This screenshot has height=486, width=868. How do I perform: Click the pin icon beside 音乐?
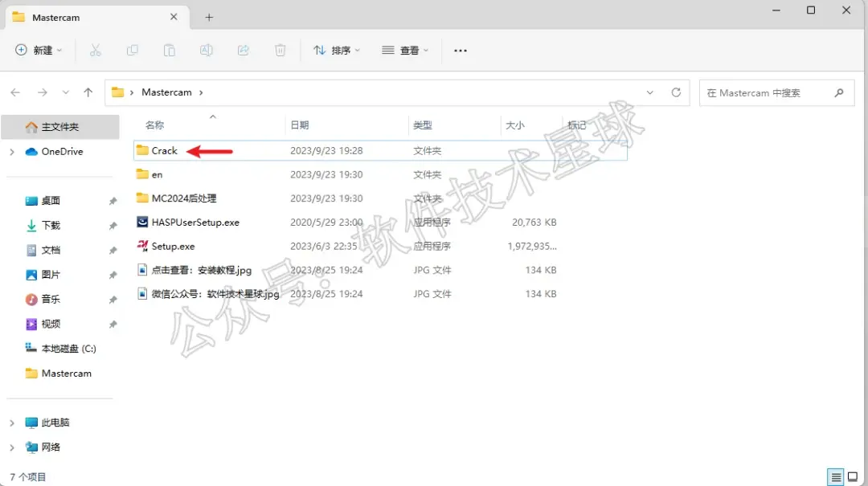pyautogui.click(x=113, y=300)
